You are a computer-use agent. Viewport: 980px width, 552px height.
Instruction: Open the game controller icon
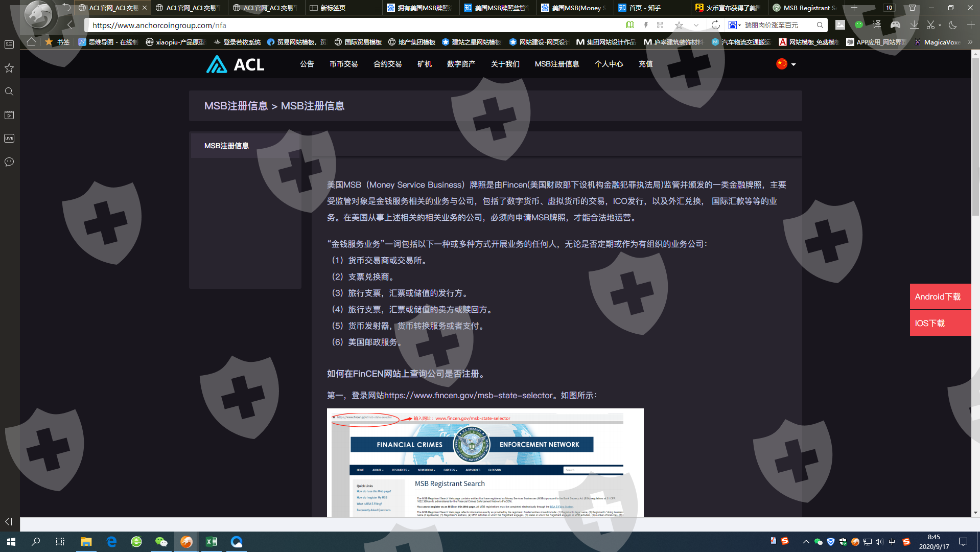pyautogui.click(x=895, y=25)
